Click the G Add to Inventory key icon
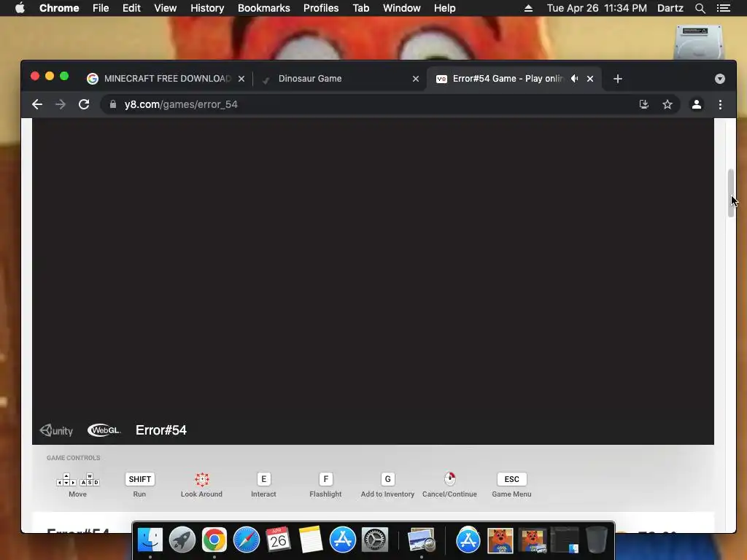This screenshot has height=560, width=747. [388, 479]
